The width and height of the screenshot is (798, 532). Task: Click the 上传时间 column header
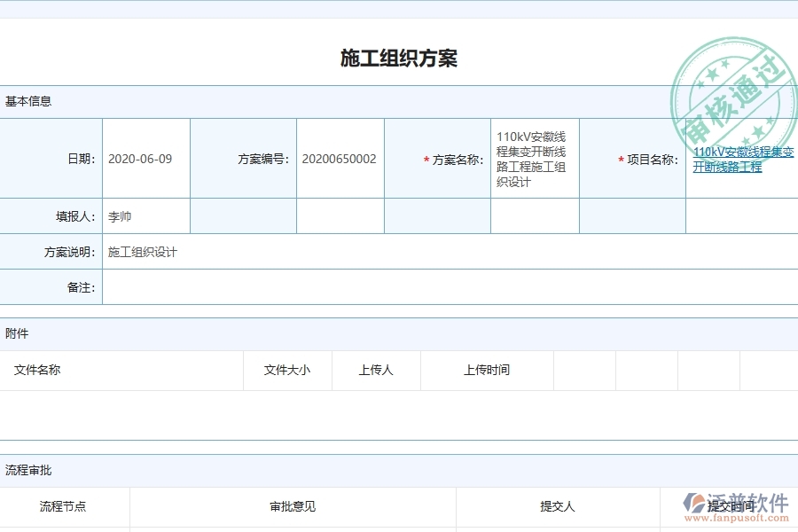(486, 371)
